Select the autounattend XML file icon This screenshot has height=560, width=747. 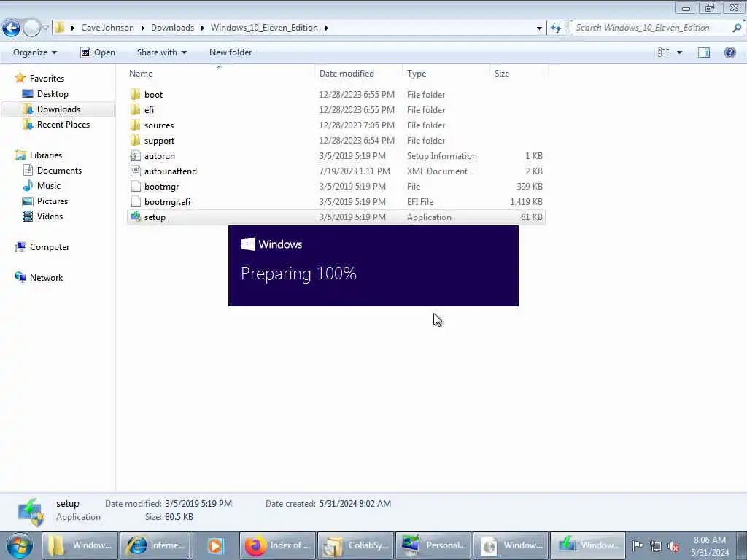point(135,171)
